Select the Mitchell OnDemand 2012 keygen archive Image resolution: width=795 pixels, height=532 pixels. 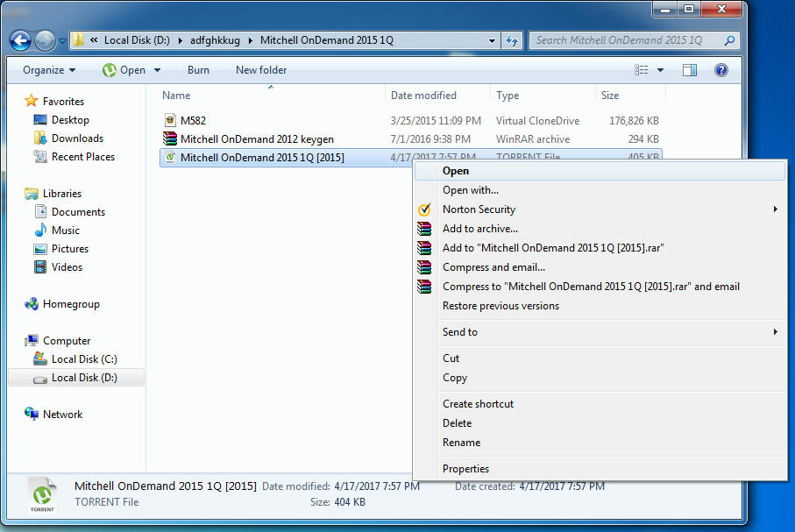pos(256,138)
